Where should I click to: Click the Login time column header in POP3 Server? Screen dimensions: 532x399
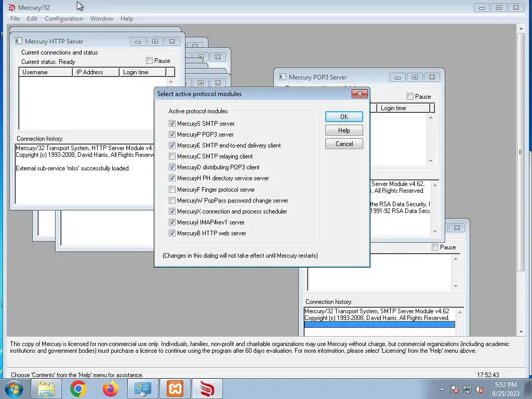pyautogui.click(x=404, y=108)
